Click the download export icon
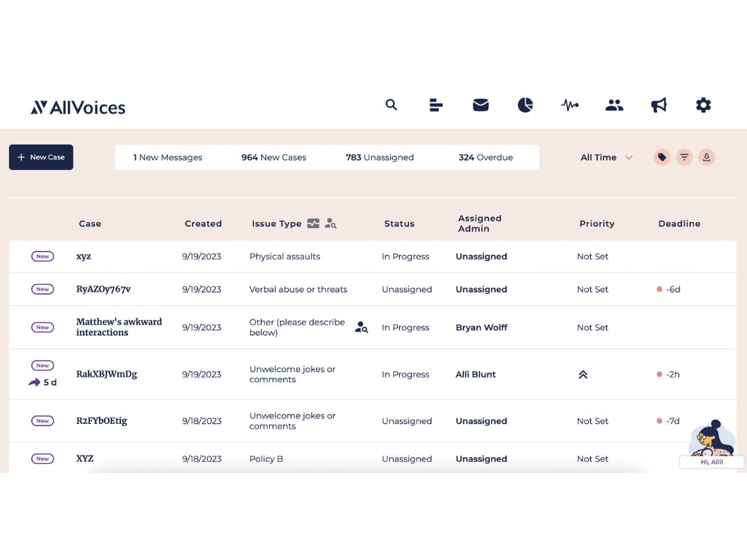Viewport: 747px width, 560px height. (706, 157)
